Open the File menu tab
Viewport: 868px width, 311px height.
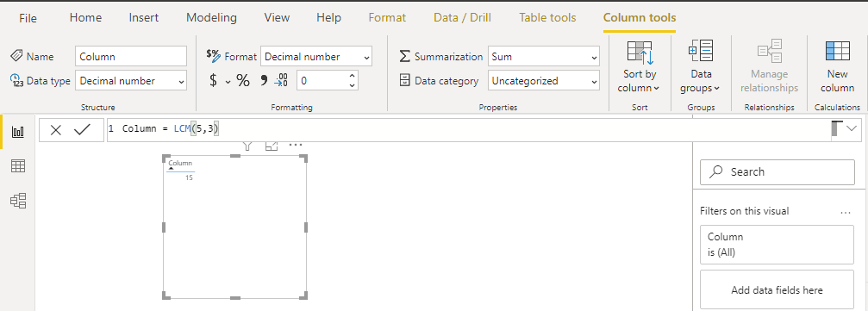pos(28,18)
